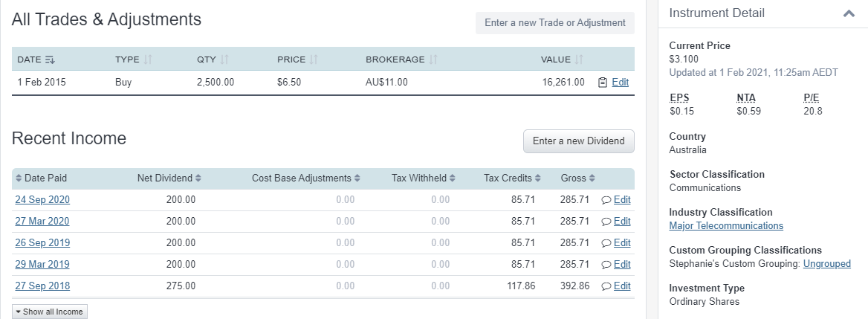Click the Enter a new Trade or Adjustment button
The height and width of the screenshot is (319, 868).
tap(554, 23)
